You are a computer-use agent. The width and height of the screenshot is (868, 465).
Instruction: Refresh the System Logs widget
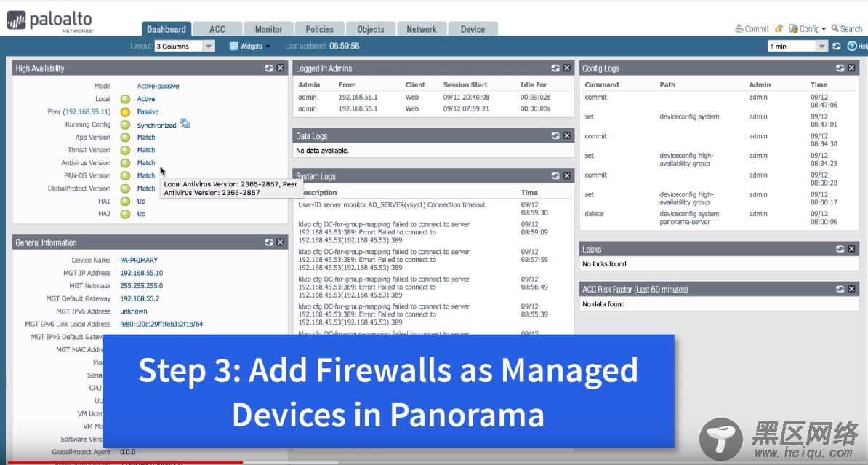555,175
